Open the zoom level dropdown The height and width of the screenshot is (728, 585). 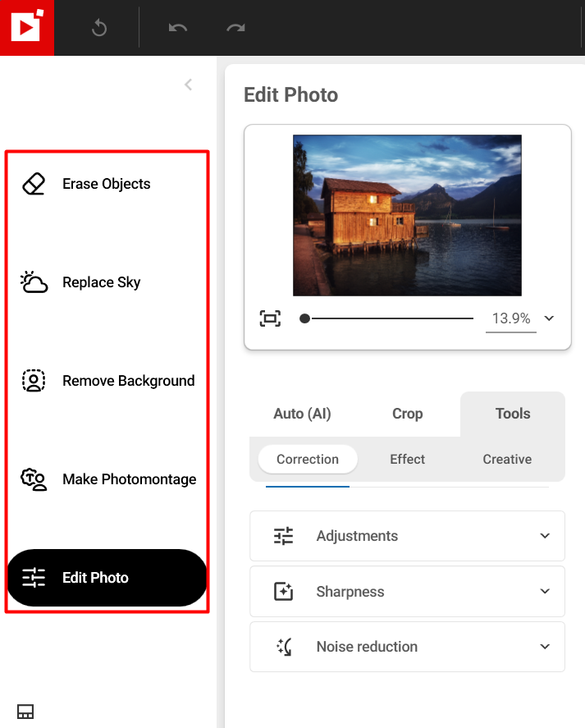(548, 318)
